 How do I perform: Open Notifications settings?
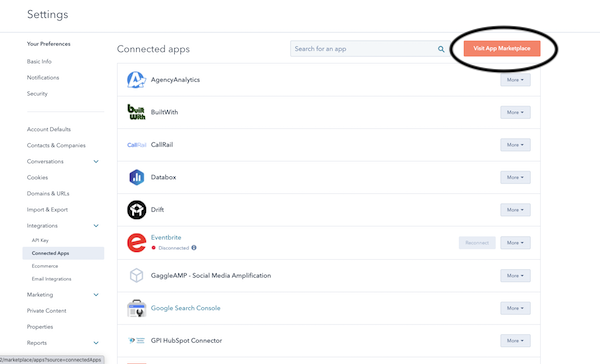click(43, 77)
